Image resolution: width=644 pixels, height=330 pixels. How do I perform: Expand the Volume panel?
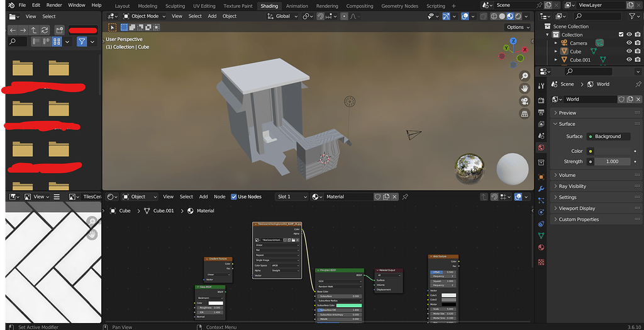click(596, 175)
